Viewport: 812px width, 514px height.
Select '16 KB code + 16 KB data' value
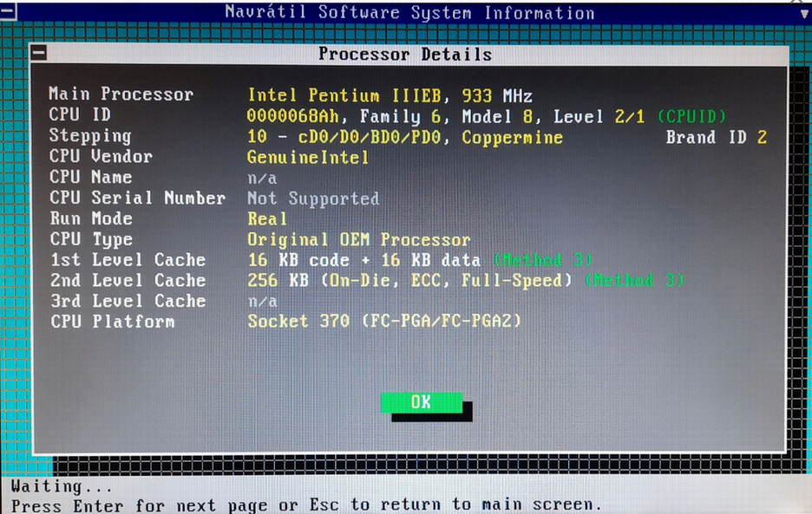[x=364, y=260]
